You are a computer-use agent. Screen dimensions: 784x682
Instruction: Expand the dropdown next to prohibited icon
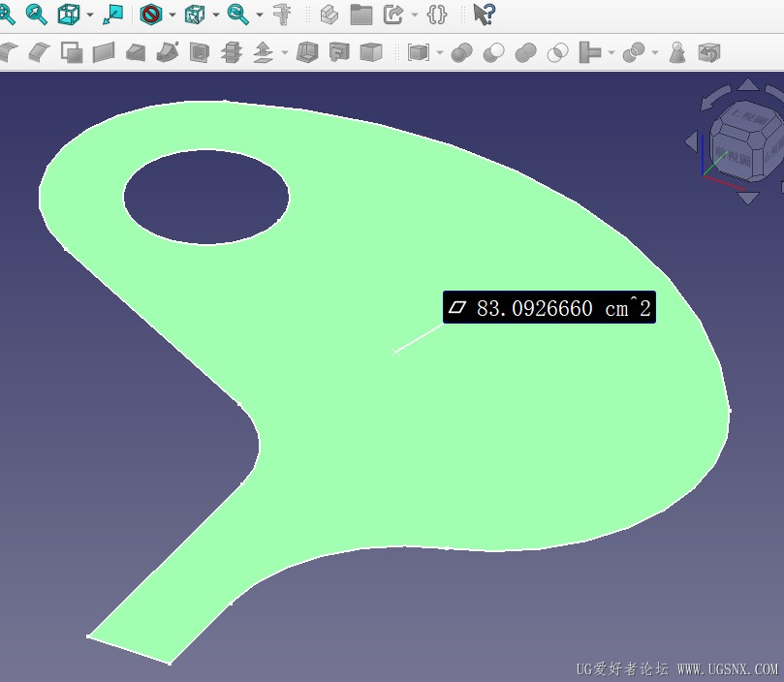click(172, 15)
